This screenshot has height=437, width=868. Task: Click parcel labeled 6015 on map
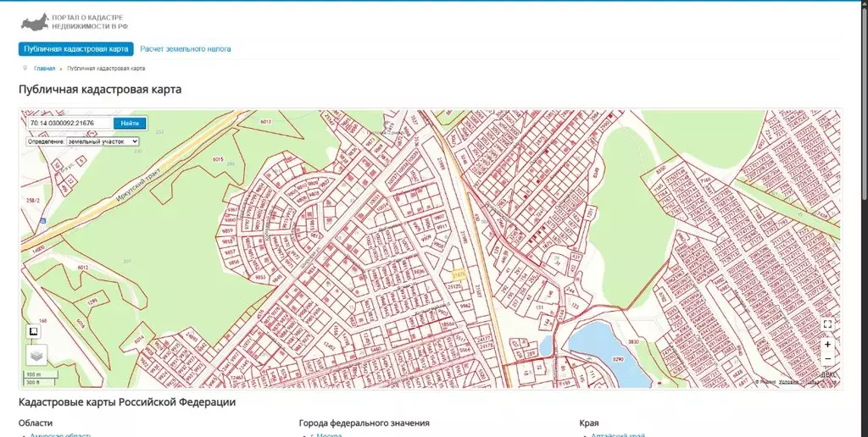point(218,160)
